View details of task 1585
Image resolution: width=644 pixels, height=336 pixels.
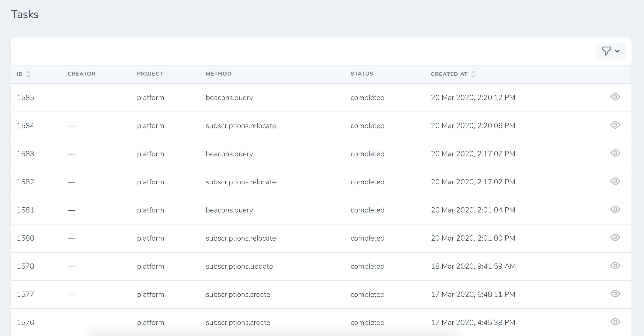(615, 97)
